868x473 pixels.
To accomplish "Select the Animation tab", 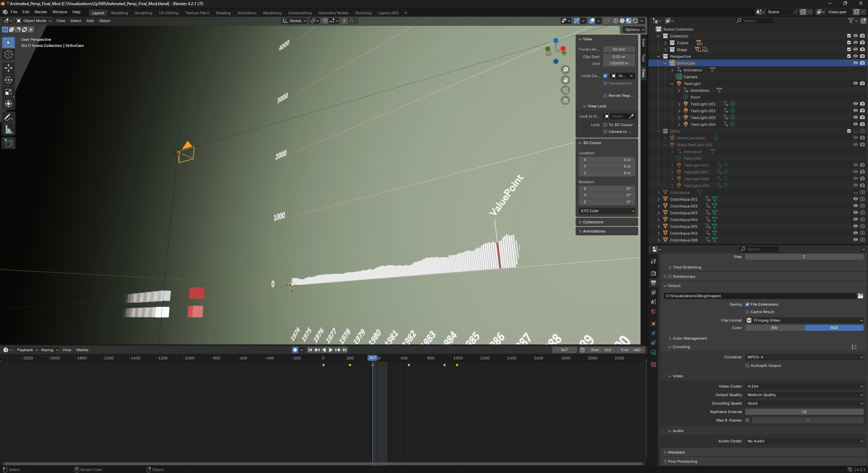I will [x=246, y=13].
